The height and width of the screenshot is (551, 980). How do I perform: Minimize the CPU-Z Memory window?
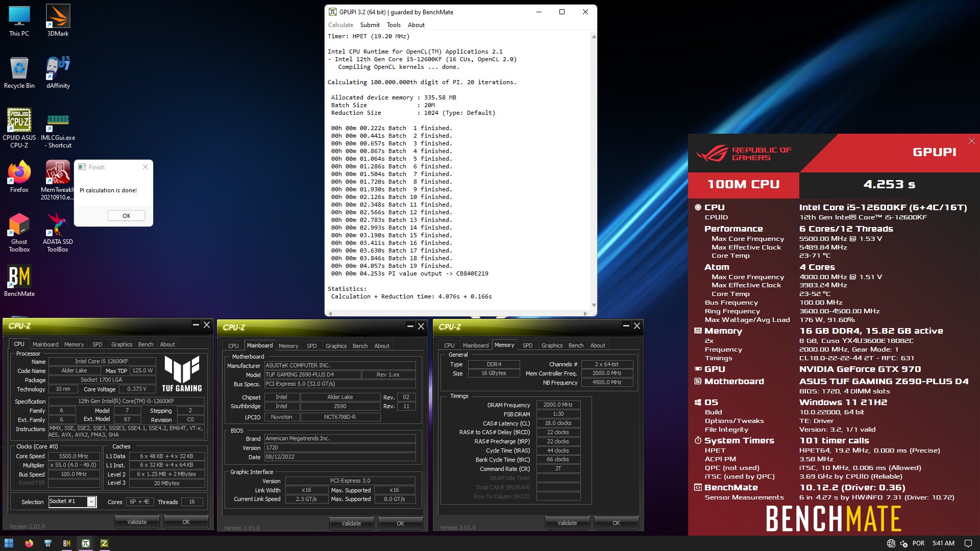coord(626,325)
